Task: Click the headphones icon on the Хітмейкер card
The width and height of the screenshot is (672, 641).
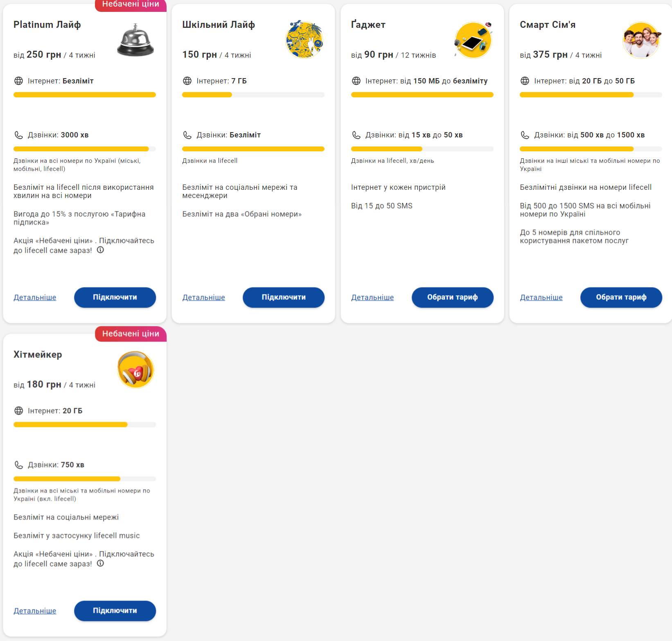Action: coord(135,369)
